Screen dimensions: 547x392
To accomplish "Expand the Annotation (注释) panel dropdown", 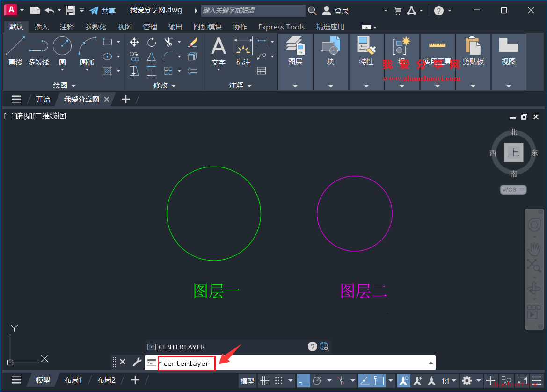I will pos(241,85).
